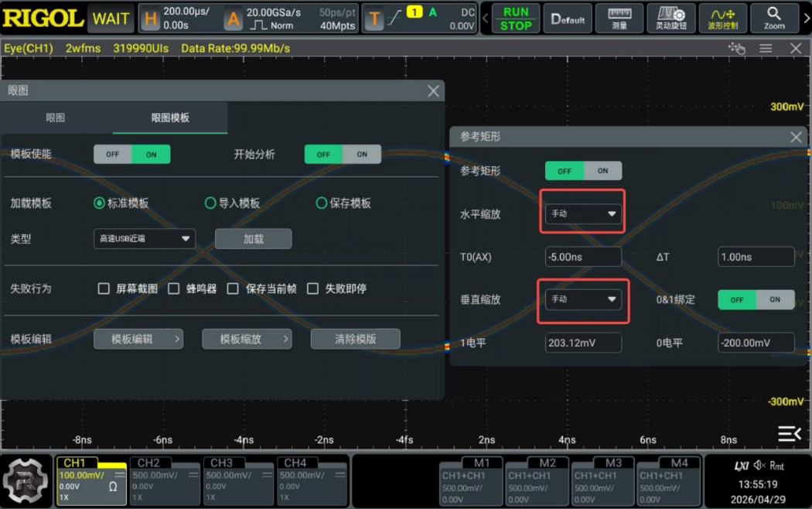Click the touch-move icon in the Eye bar
Viewport: 812px width, 509px height.
click(x=736, y=48)
